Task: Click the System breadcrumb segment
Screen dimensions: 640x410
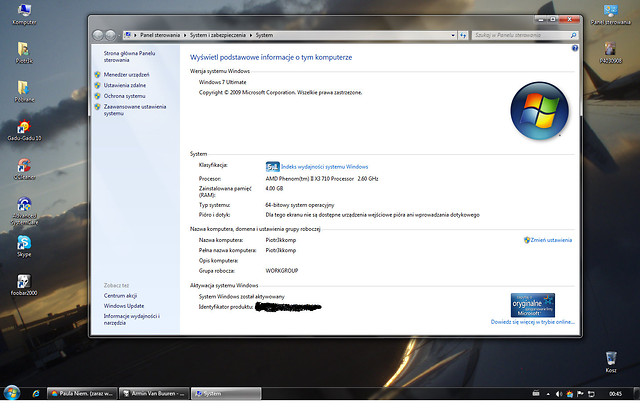Action: pos(264,35)
